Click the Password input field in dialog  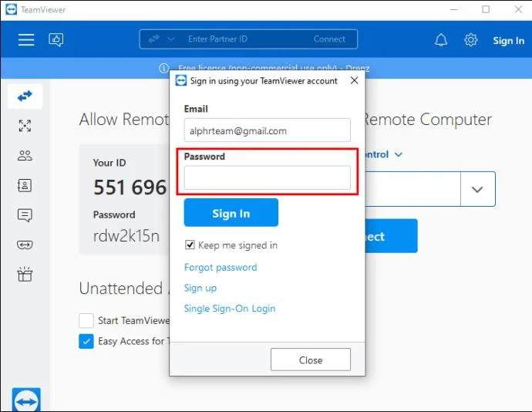268,177
